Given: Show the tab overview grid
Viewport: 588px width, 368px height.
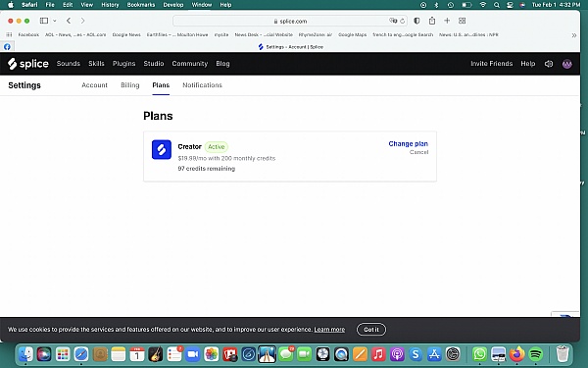Looking at the screenshot, I should 462,21.
